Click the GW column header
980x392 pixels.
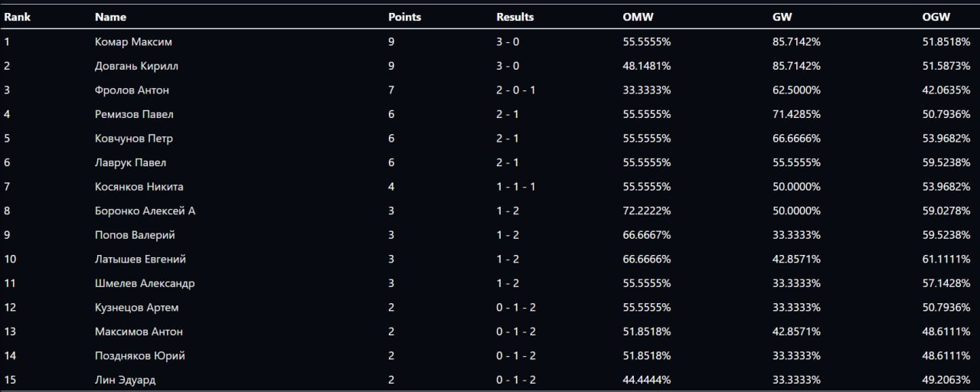(782, 17)
